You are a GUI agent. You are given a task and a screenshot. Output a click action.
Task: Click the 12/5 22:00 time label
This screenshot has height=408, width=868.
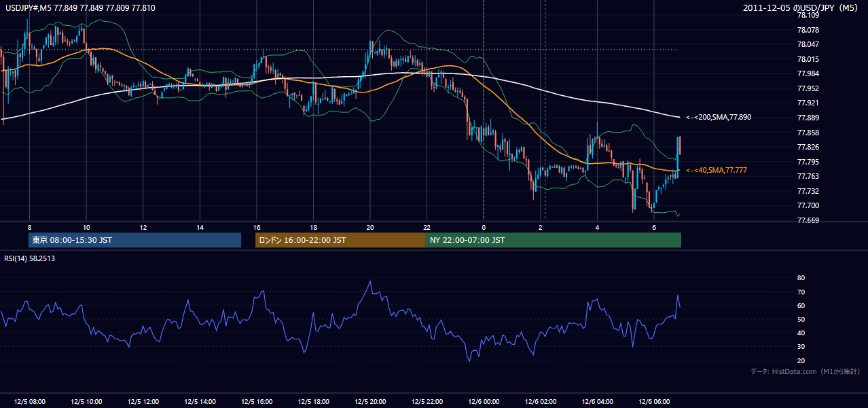click(x=427, y=402)
